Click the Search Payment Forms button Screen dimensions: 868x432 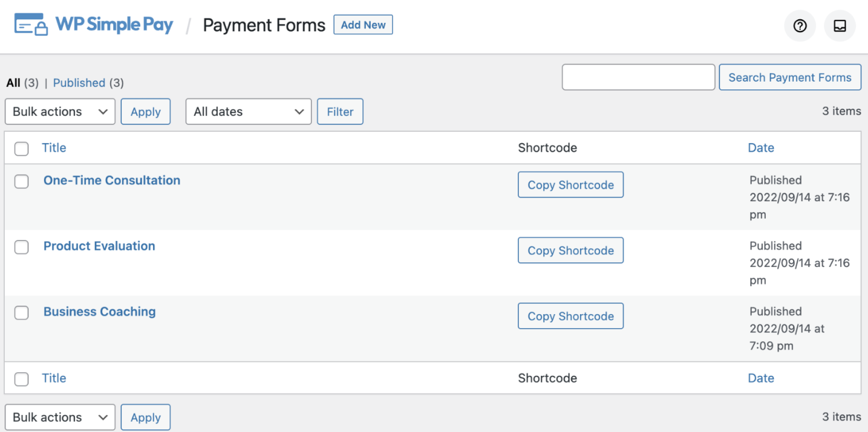pyautogui.click(x=789, y=77)
